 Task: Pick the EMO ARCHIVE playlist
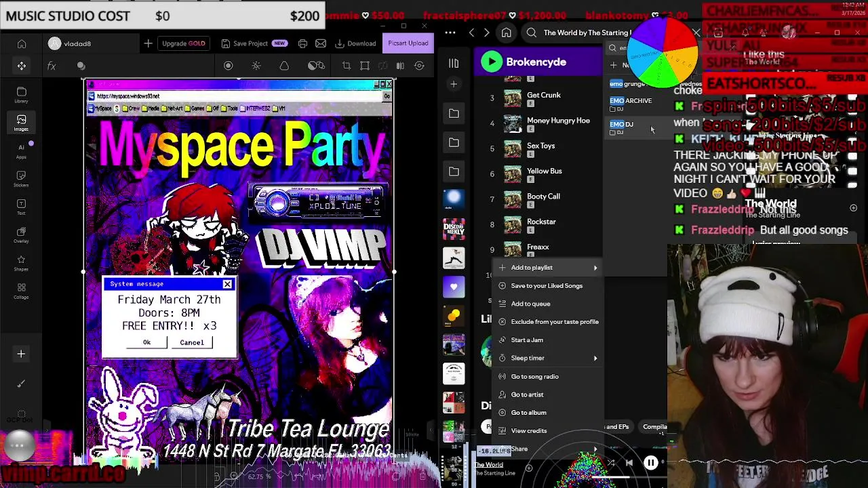tap(636, 104)
